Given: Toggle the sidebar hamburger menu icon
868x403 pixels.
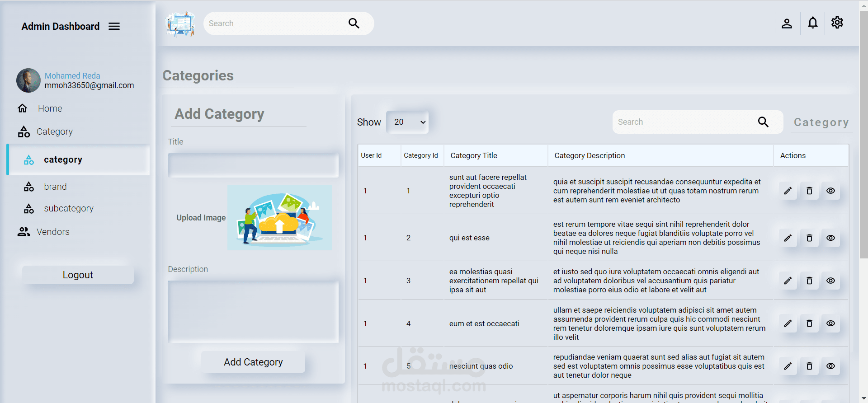Looking at the screenshot, I should pos(114,27).
